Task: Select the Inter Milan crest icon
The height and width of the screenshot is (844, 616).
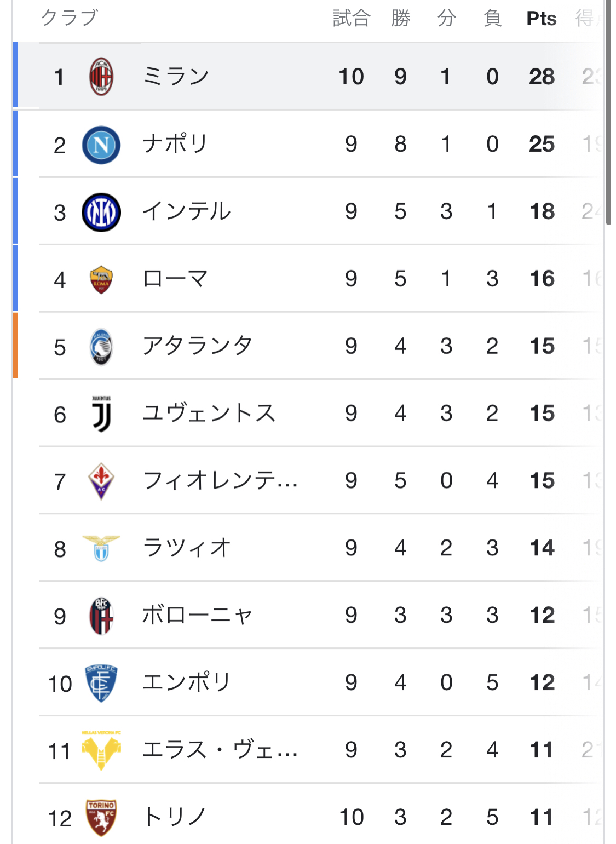Action: point(101,211)
